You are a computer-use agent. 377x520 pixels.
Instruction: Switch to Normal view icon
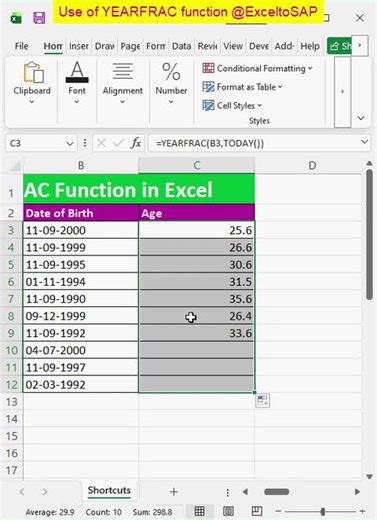click(x=199, y=511)
